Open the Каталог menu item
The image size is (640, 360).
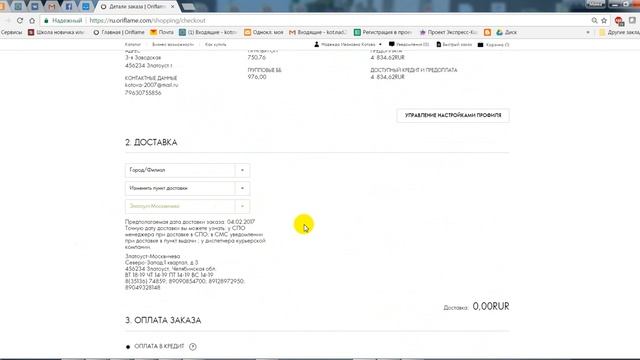pyautogui.click(x=133, y=44)
